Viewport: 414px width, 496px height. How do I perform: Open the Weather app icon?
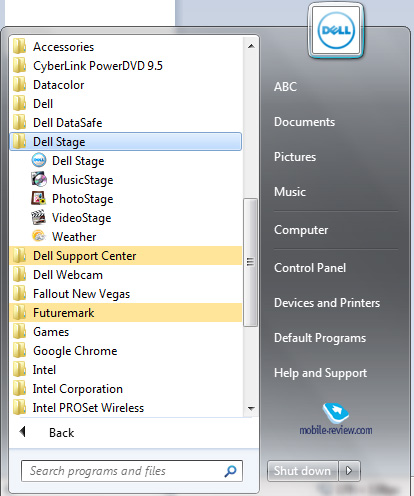pyautogui.click(x=39, y=236)
